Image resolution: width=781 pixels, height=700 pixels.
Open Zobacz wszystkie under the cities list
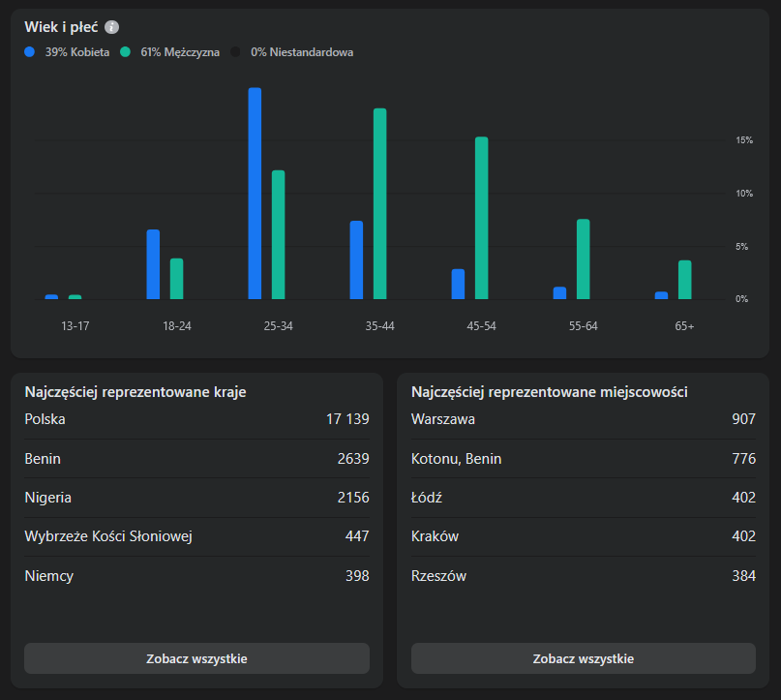click(x=583, y=658)
